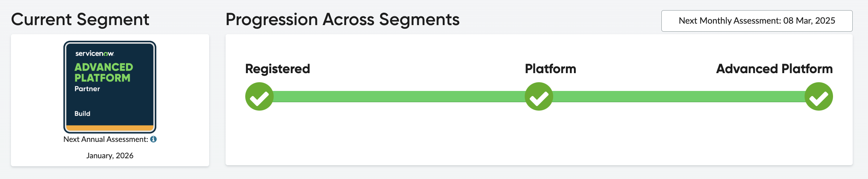Click the Advanced Platform segment checkmark icon
Screen dimensions: 868x179
click(x=818, y=96)
